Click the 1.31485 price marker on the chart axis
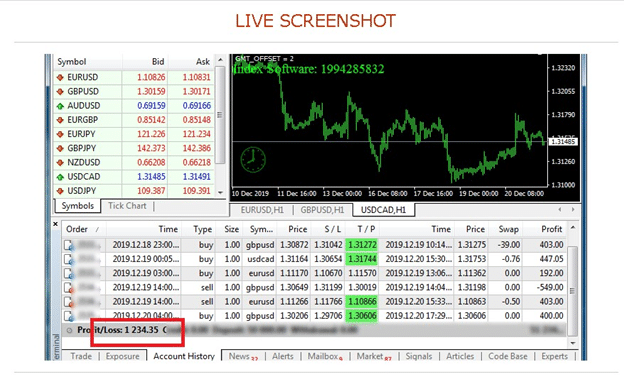The width and height of the screenshot is (624, 384). (x=563, y=142)
